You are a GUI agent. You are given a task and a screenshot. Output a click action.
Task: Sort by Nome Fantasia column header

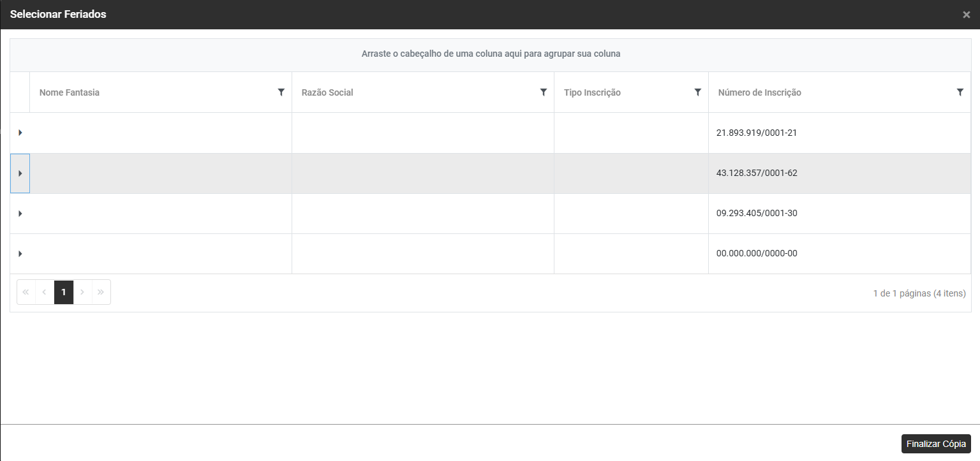click(70, 92)
